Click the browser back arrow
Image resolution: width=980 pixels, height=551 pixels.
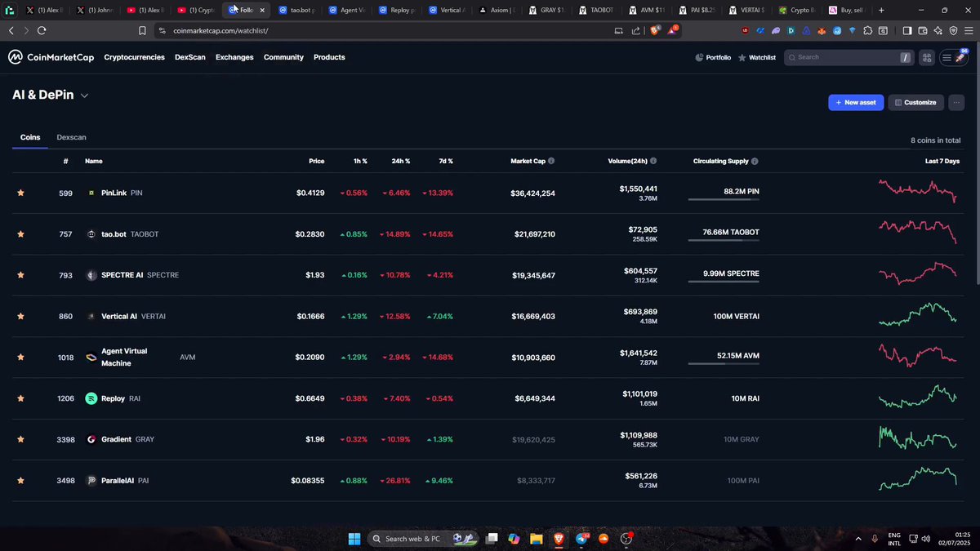coord(11,30)
